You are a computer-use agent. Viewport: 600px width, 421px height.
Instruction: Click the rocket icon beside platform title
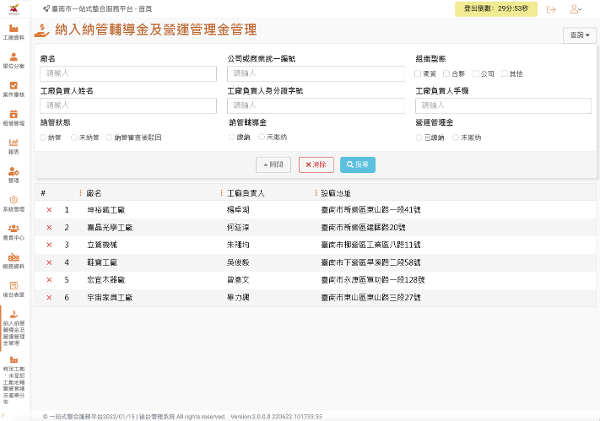[x=46, y=8]
